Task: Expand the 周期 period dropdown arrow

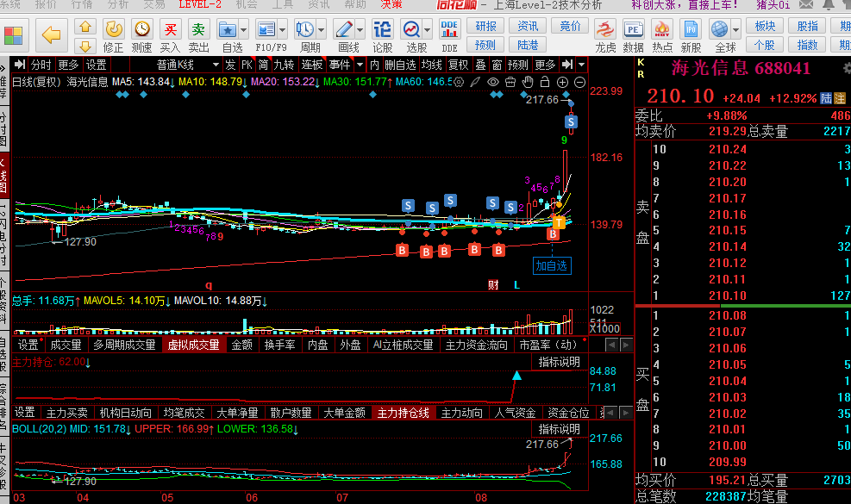Action: pyautogui.click(x=322, y=30)
